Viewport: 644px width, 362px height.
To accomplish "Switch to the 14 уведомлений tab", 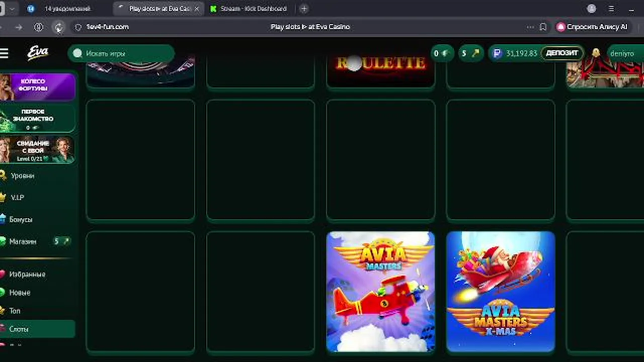I will click(x=60, y=9).
